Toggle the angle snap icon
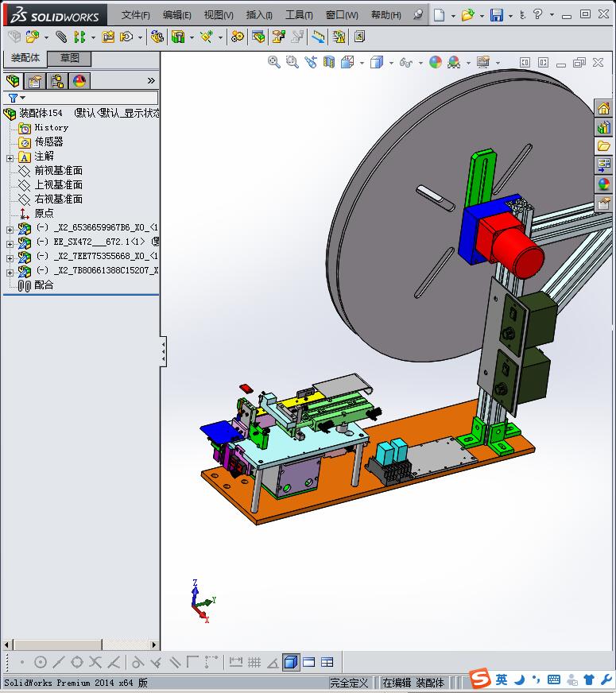This screenshot has width=616, height=693. (x=273, y=663)
